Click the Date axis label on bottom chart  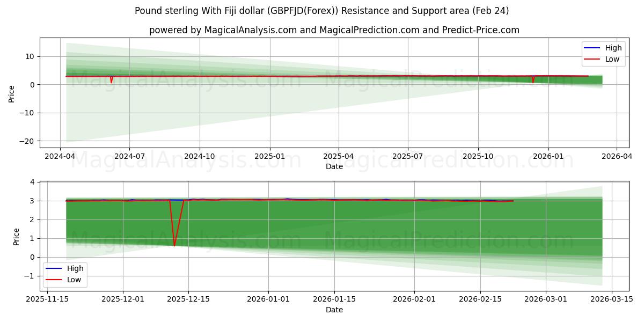point(334,309)
